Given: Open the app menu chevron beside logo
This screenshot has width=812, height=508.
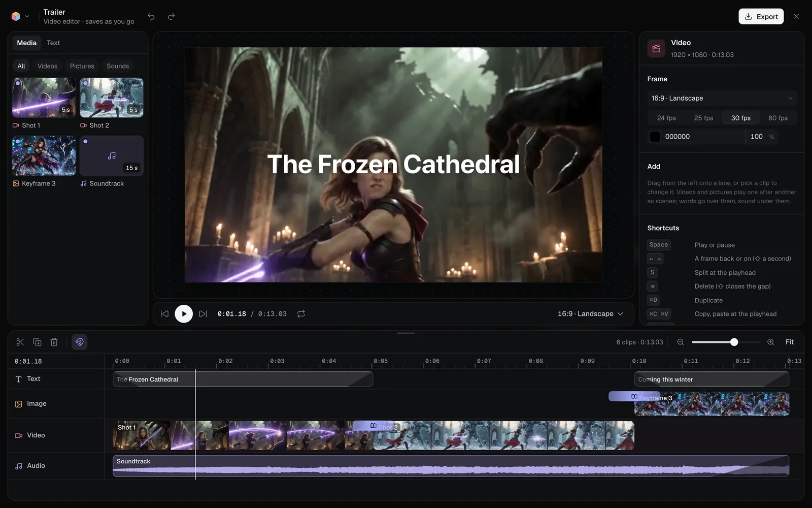Looking at the screenshot, I should point(27,16).
